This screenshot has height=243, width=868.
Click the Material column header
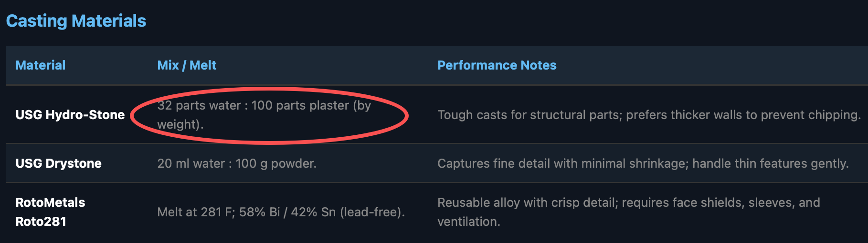41,65
